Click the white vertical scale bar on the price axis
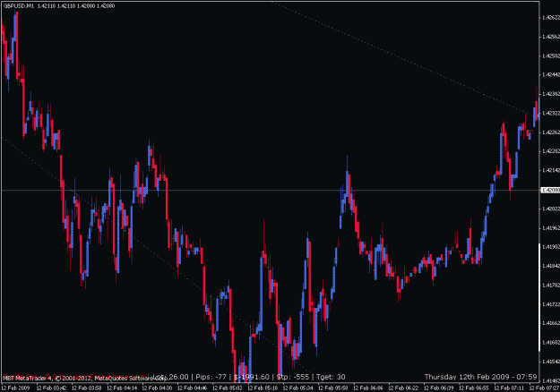Screen dimensions: 560x392 click(539, 298)
